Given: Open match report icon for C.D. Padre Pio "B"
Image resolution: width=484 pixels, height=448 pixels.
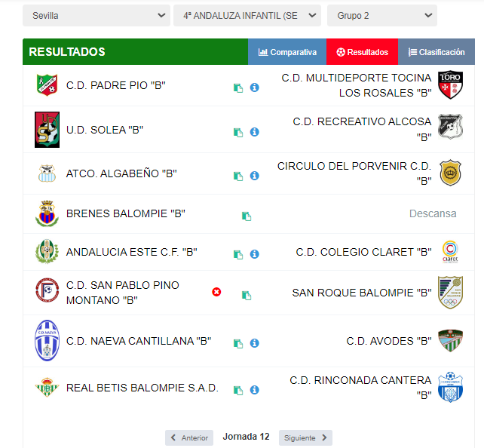Looking at the screenshot, I should [x=238, y=88].
